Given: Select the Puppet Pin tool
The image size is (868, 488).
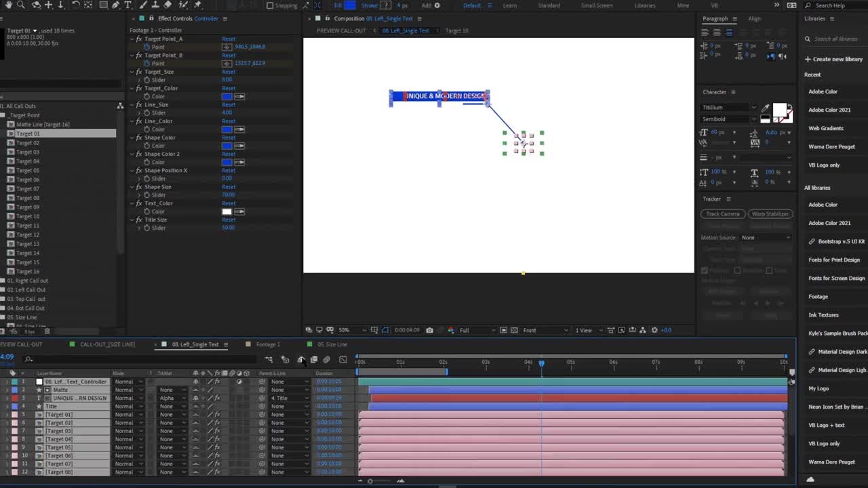Looking at the screenshot, I should pos(197,5).
